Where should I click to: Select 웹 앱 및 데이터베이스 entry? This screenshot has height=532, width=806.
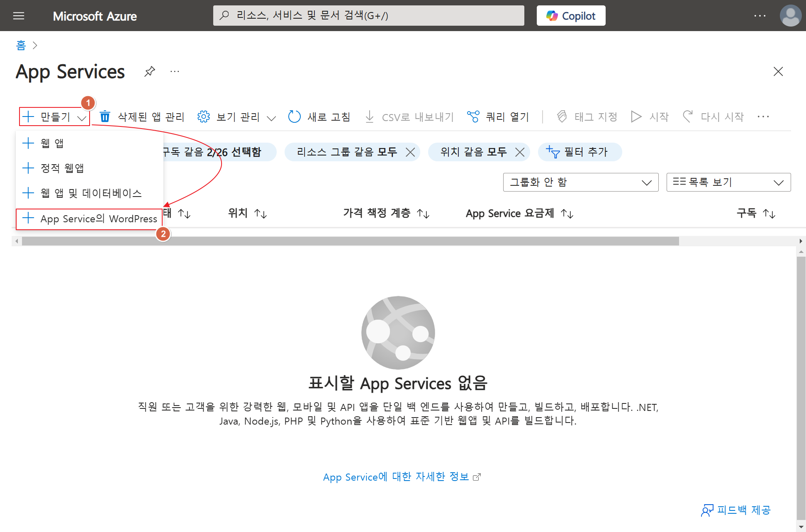click(x=89, y=193)
